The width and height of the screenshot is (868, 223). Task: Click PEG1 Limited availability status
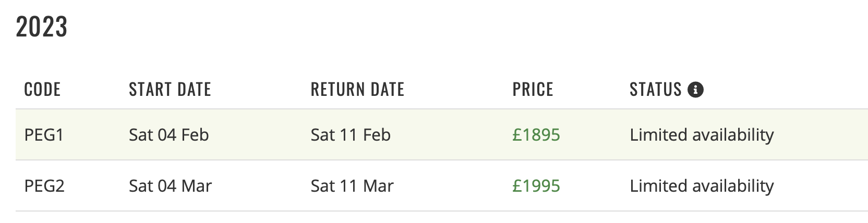(x=702, y=135)
